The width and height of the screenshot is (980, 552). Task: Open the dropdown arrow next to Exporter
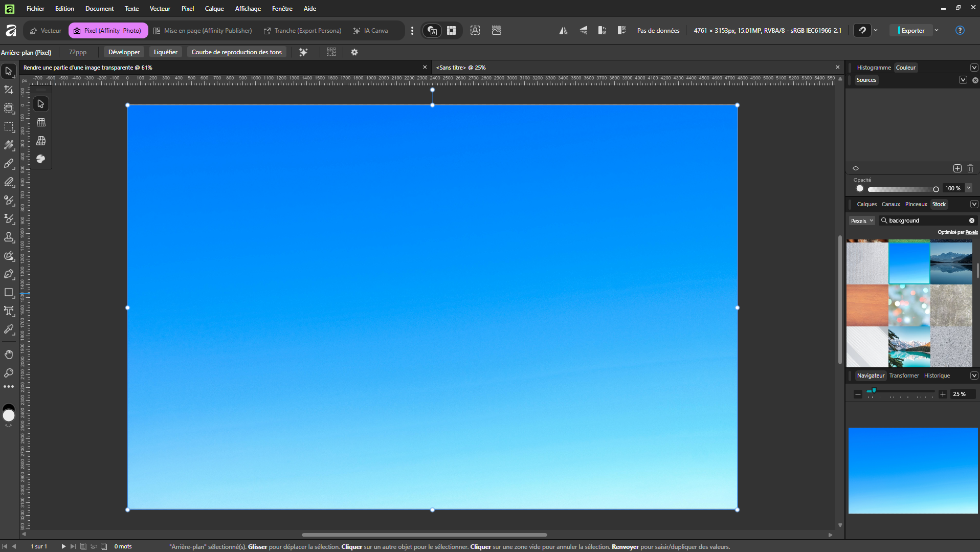[x=937, y=31]
